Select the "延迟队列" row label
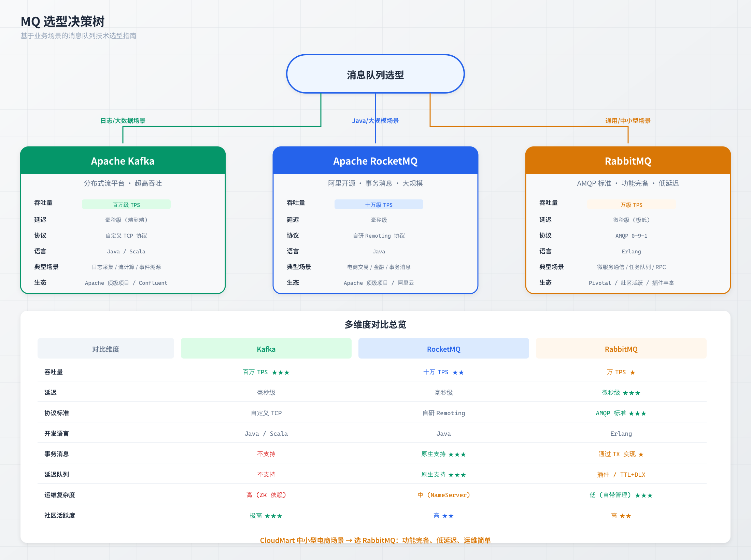 [x=57, y=474]
